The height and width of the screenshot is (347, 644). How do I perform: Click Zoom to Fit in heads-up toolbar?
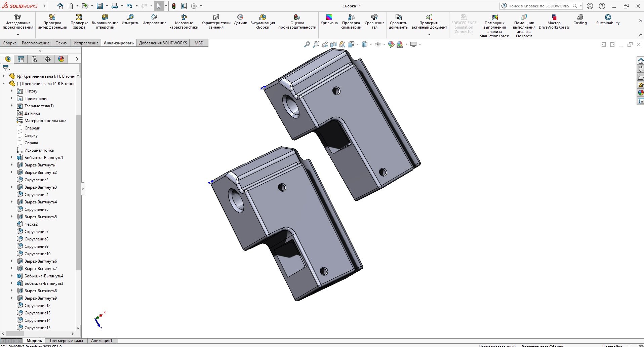(x=307, y=44)
